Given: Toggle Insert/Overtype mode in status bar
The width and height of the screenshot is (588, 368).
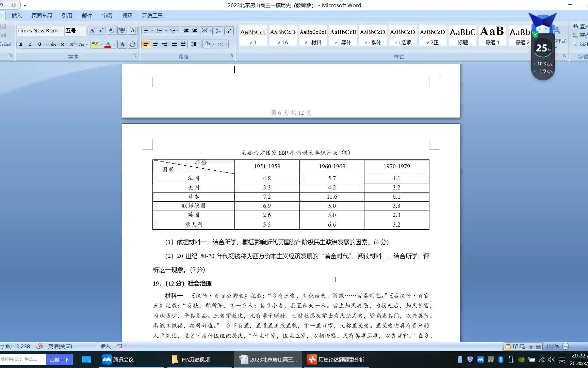Looking at the screenshot, I should click(105, 346).
